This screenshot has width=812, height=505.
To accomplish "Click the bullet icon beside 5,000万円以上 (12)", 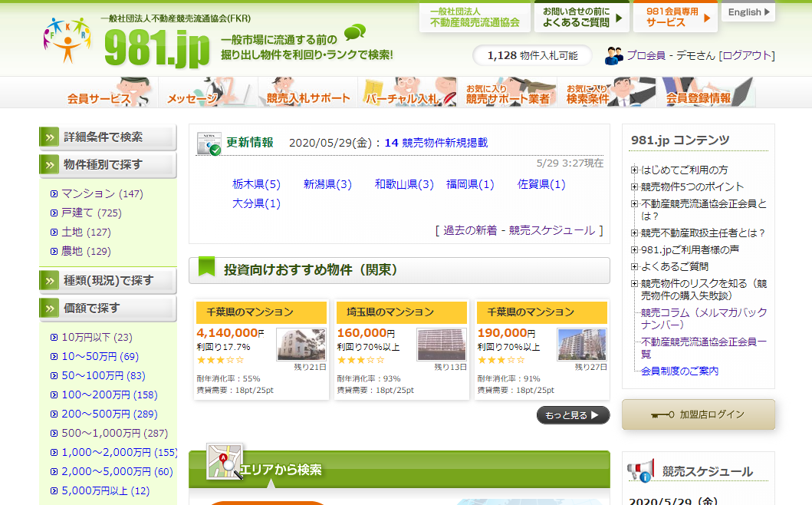I will coord(54,491).
